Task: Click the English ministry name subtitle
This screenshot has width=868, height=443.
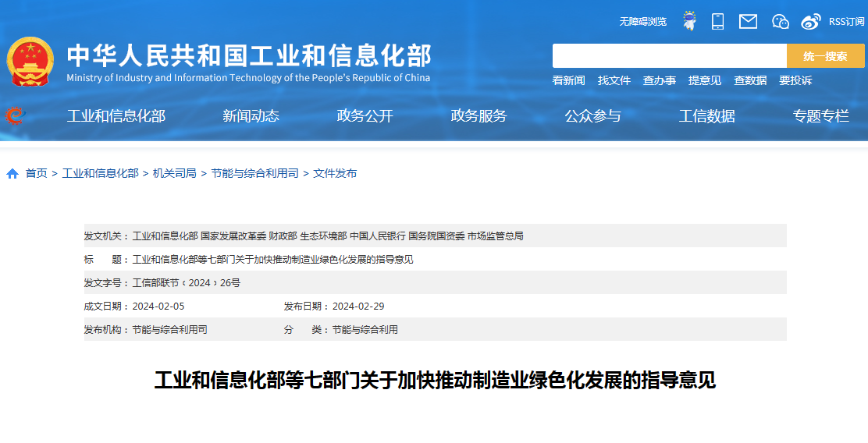Action: coord(248,78)
